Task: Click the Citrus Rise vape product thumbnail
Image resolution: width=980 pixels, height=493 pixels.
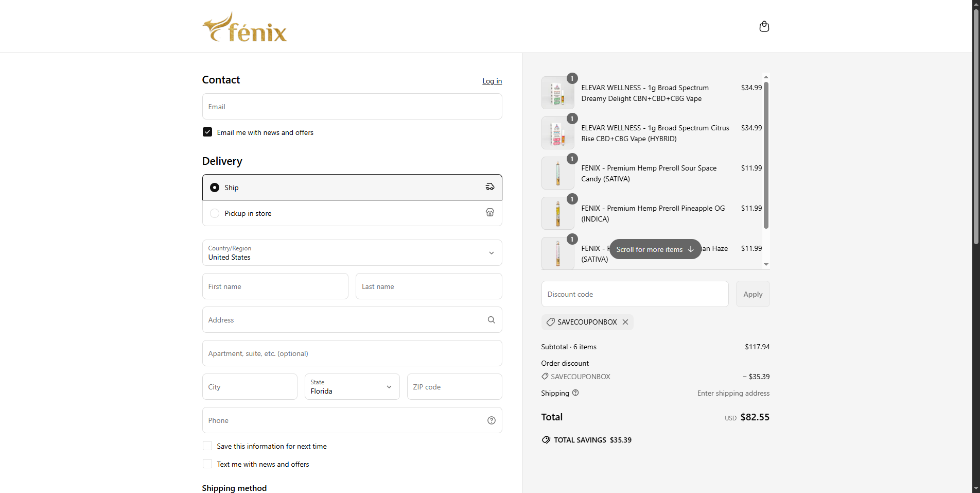Action: tap(557, 133)
